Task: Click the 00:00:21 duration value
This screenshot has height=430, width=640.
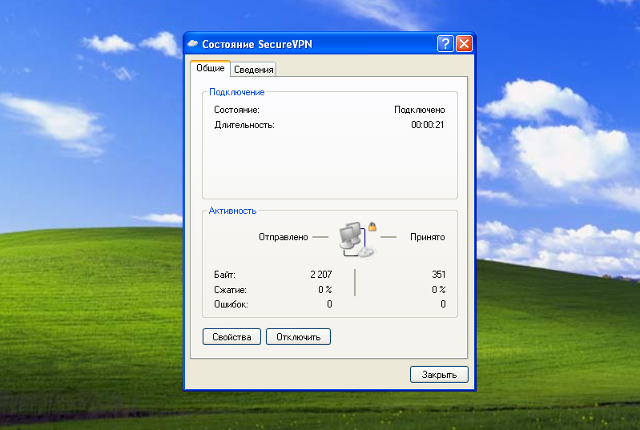Action: [427, 125]
